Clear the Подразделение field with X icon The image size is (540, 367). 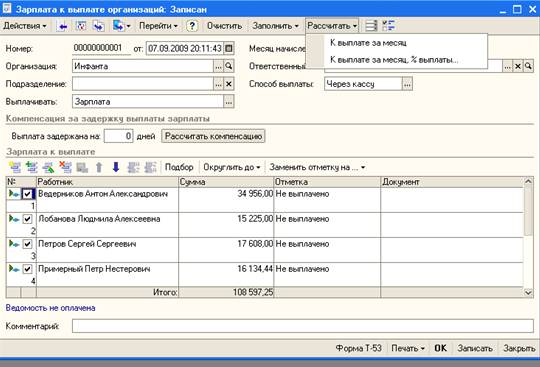[229, 84]
